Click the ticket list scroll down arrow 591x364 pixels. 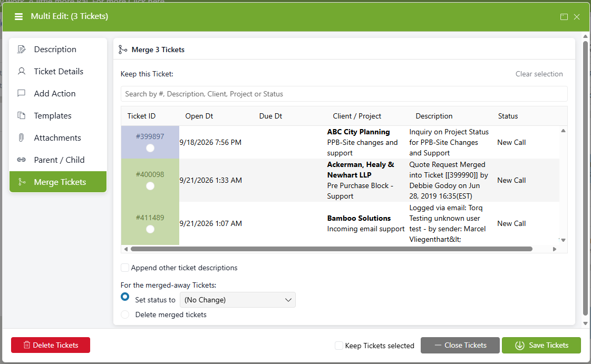pos(563,240)
